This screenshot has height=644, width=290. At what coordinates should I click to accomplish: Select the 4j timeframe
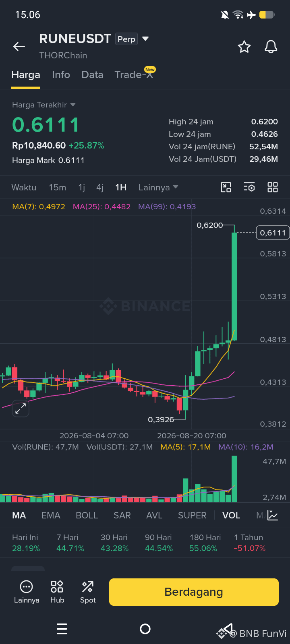(100, 187)
